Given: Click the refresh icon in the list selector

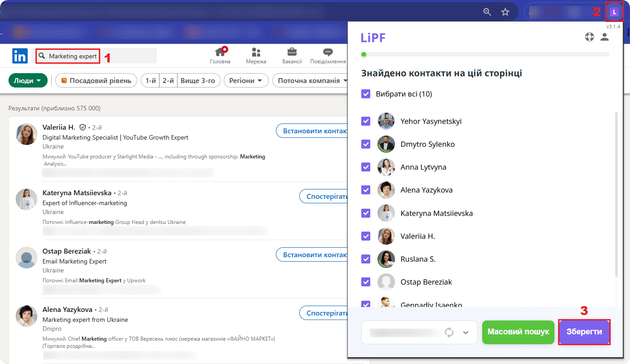Looking at the screenshot, I should point(449,332).
